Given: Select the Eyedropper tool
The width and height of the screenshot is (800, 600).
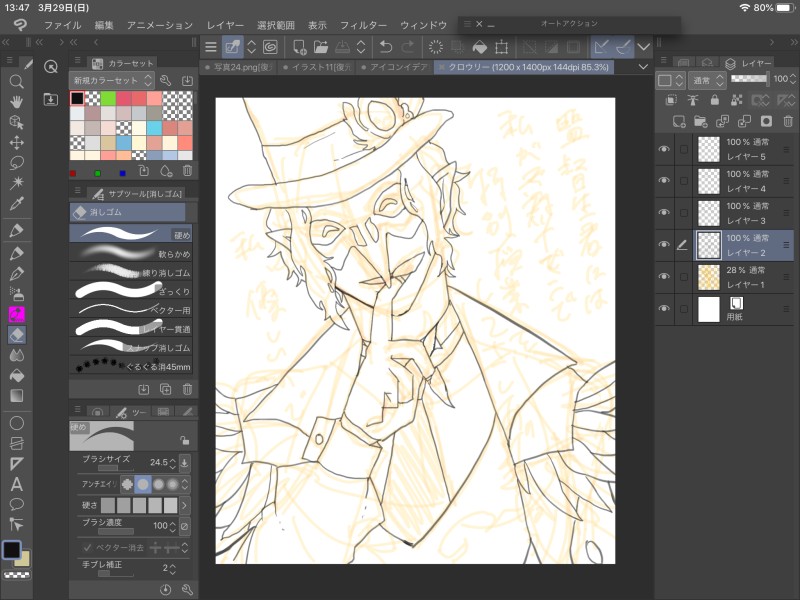Looking at the screenshot, I should click(16, 204).
